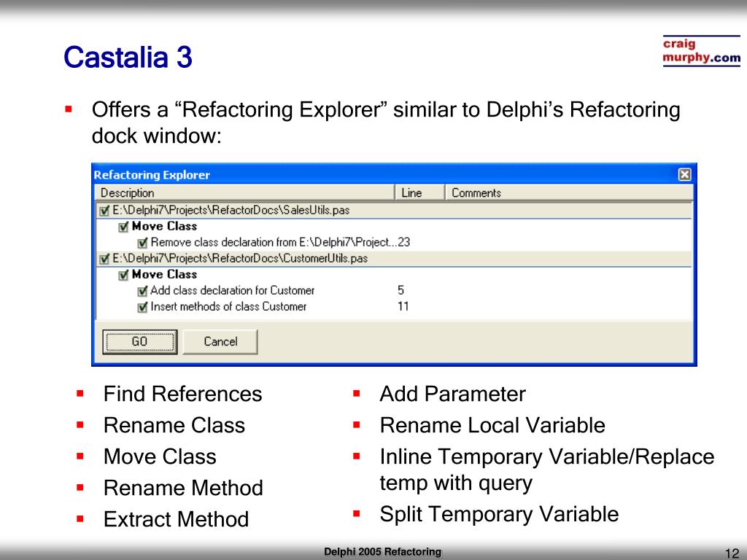This screenshot has height=560, width=747.
Task: Click the 'Rename Class' bullet text
Action: [x=174, y=426]
